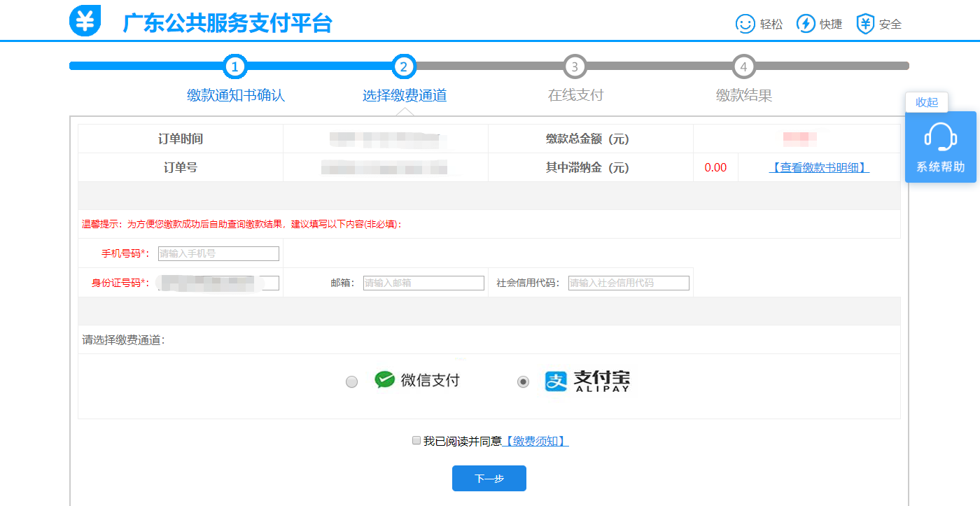
Task: Open 查看缴款书明细 link
Action: pyautogui.click(x=819, y=168)
